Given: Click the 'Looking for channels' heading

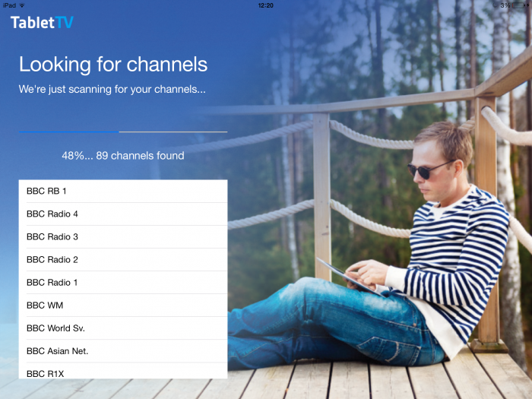Looking at the screenshot, I should [113, 65].
